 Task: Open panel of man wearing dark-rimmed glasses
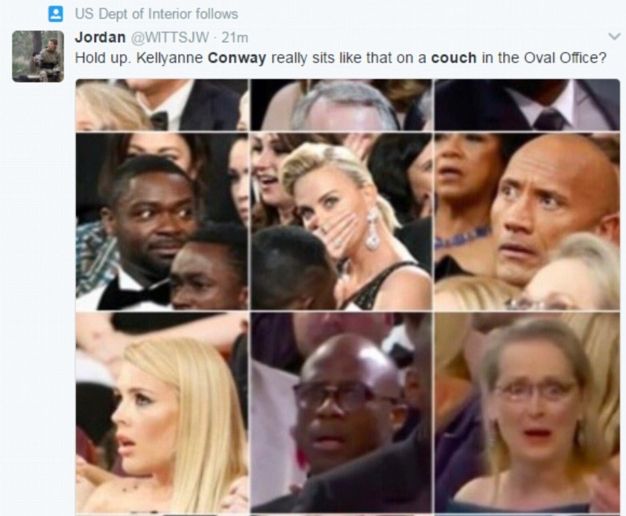(x=341, y=413)
